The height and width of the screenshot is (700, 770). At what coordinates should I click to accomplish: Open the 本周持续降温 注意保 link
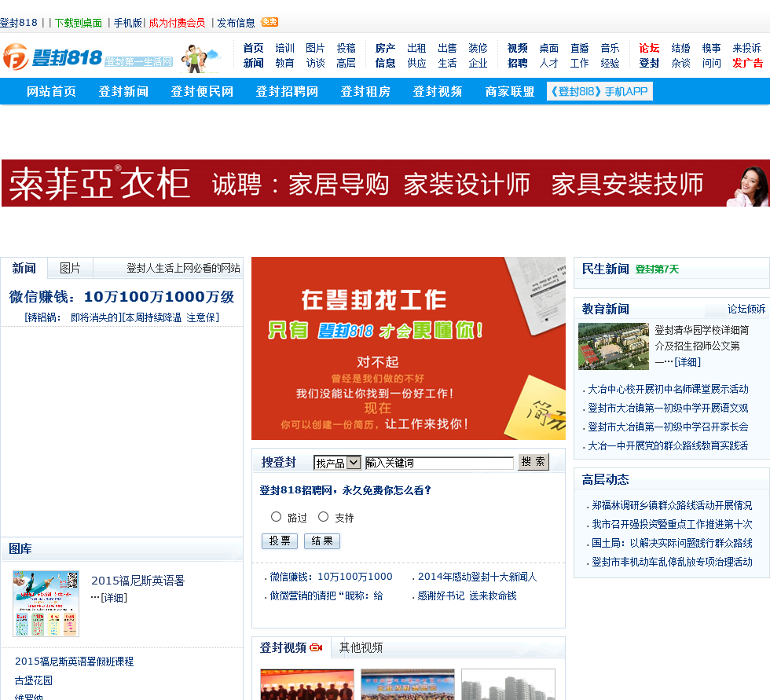coord(170,317)
